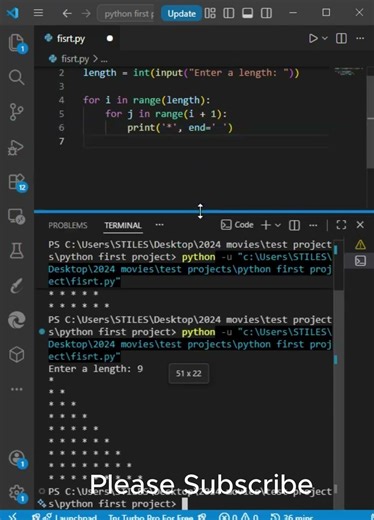The image size is (374, 520).
Task: Open the Explorer view in activity bar
Action: (17, 43)
